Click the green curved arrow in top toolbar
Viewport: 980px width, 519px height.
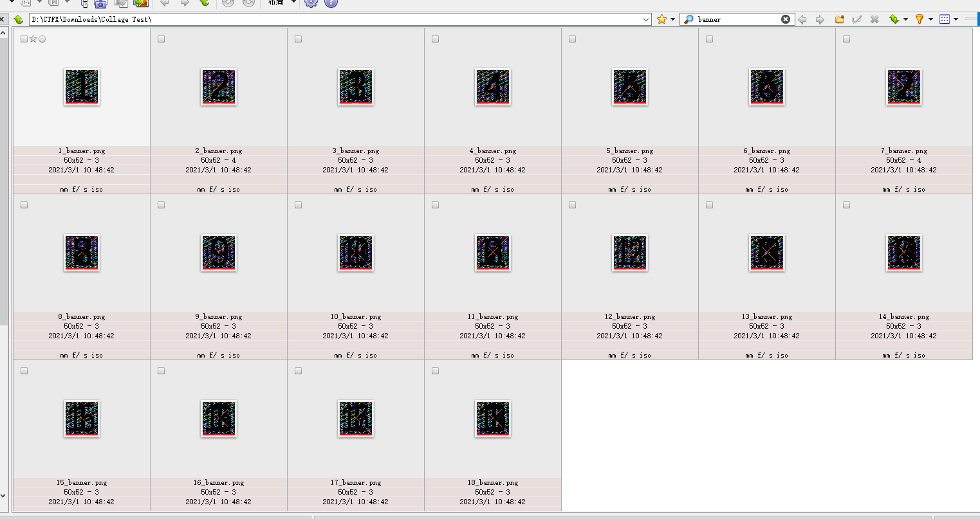point(205,3)
